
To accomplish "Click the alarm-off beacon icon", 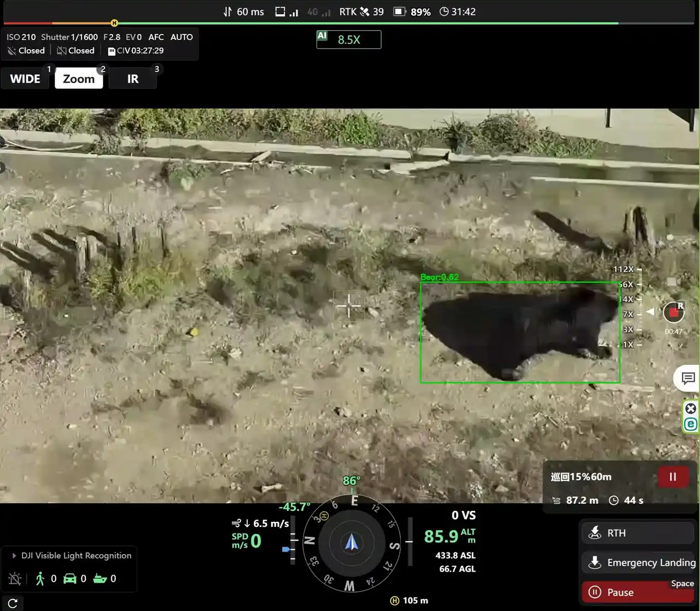I will point(15,579).
